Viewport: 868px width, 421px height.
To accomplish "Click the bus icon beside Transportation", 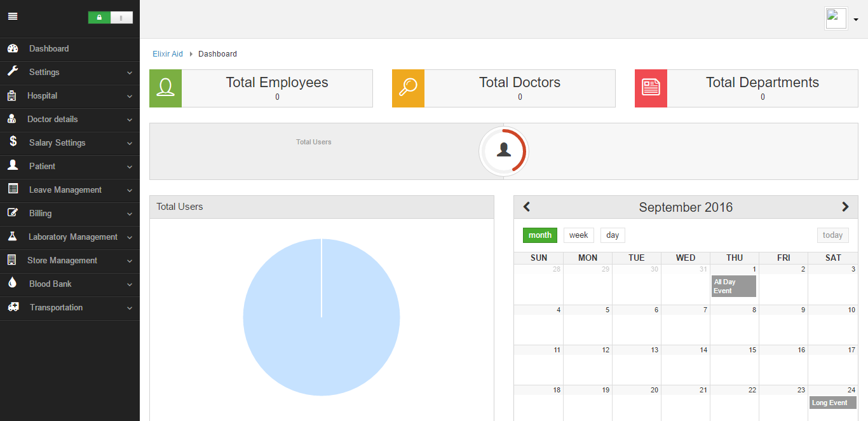I will 13,307.
